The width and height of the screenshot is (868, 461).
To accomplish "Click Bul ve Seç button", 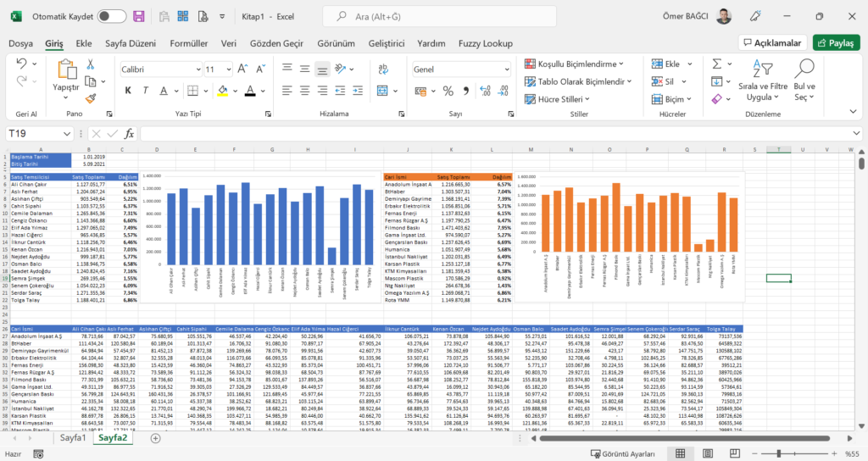I will coord(804,81).
